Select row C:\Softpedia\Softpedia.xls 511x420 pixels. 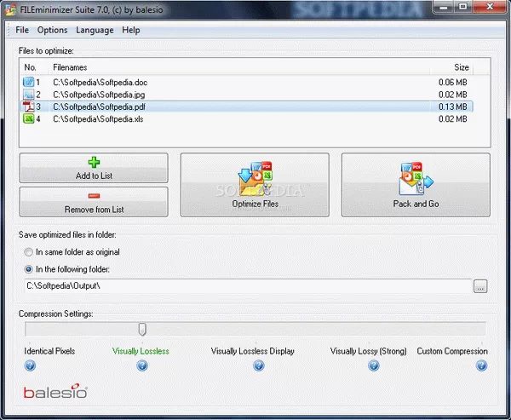click(x=247, y=119)
